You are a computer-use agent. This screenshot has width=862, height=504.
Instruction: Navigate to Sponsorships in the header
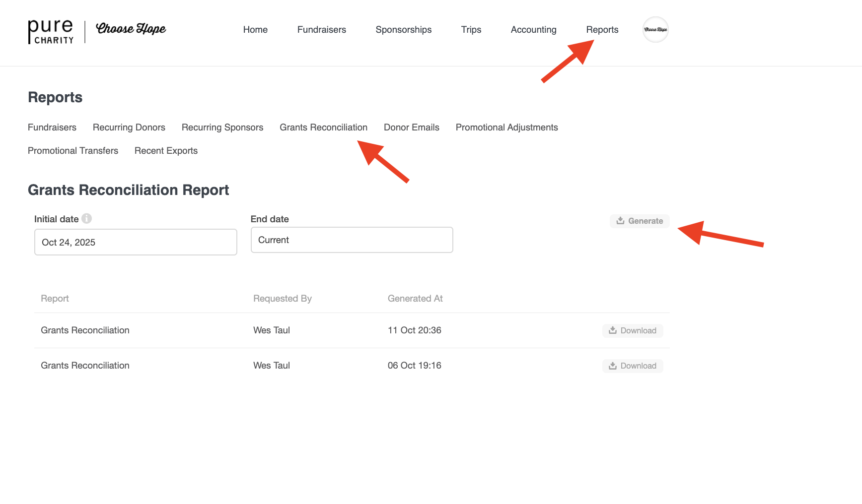pyautogui.click(x=403, y=30)
